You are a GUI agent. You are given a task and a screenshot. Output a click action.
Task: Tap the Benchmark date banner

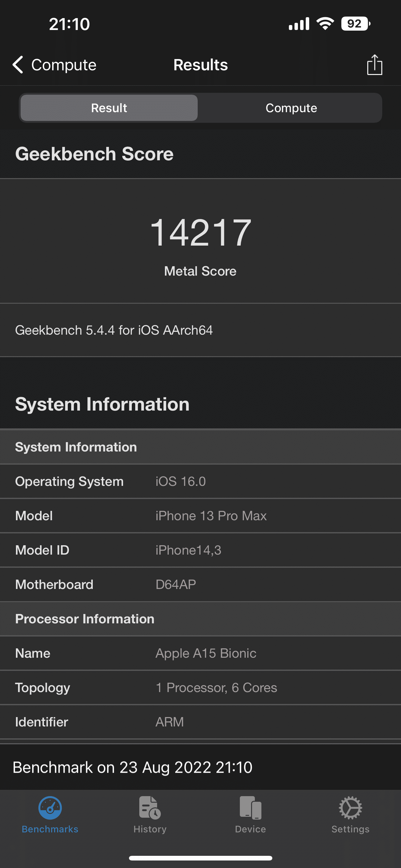click(x=200, y=767)
